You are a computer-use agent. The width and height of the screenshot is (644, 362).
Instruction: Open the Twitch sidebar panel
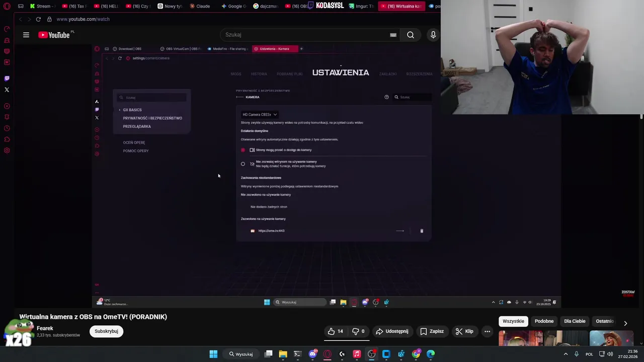(7, 78)
